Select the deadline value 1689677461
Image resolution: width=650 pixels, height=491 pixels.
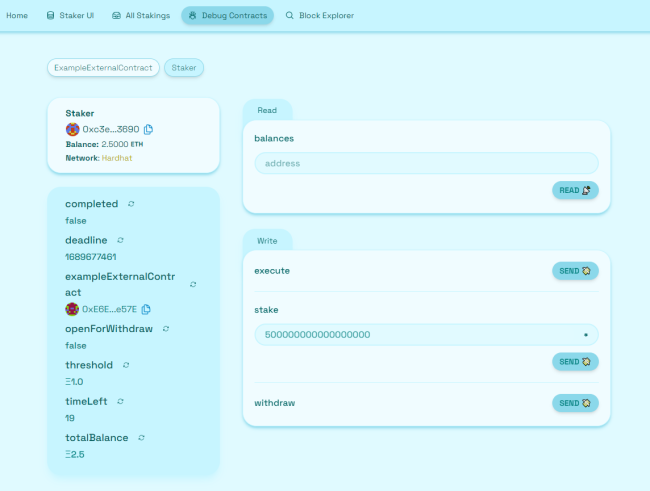91,257
